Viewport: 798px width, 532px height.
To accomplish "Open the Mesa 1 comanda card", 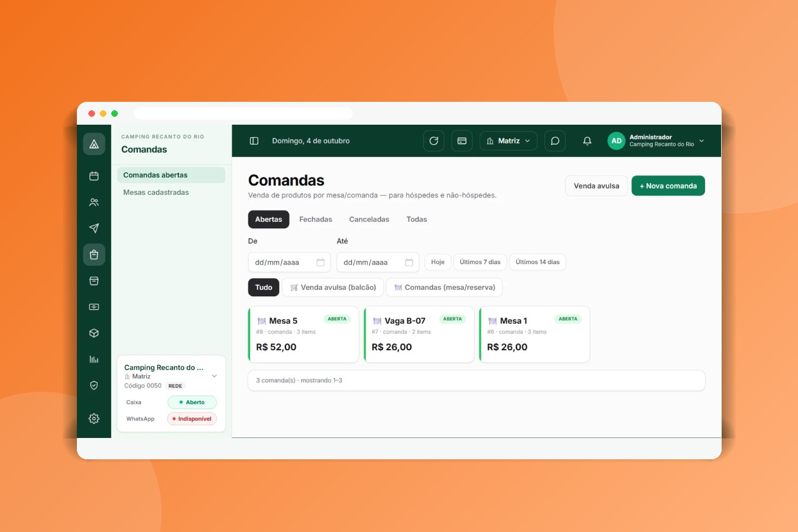I will 535,335.
